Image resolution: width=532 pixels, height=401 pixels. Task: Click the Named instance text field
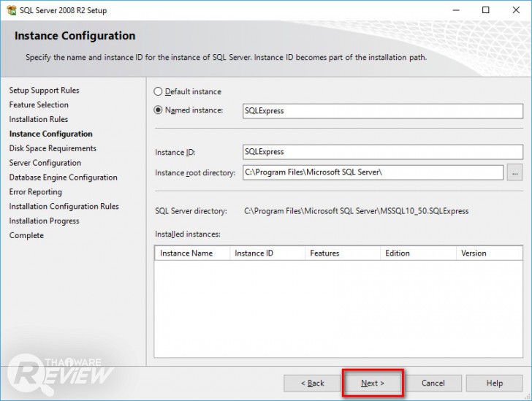pos(383,111)
